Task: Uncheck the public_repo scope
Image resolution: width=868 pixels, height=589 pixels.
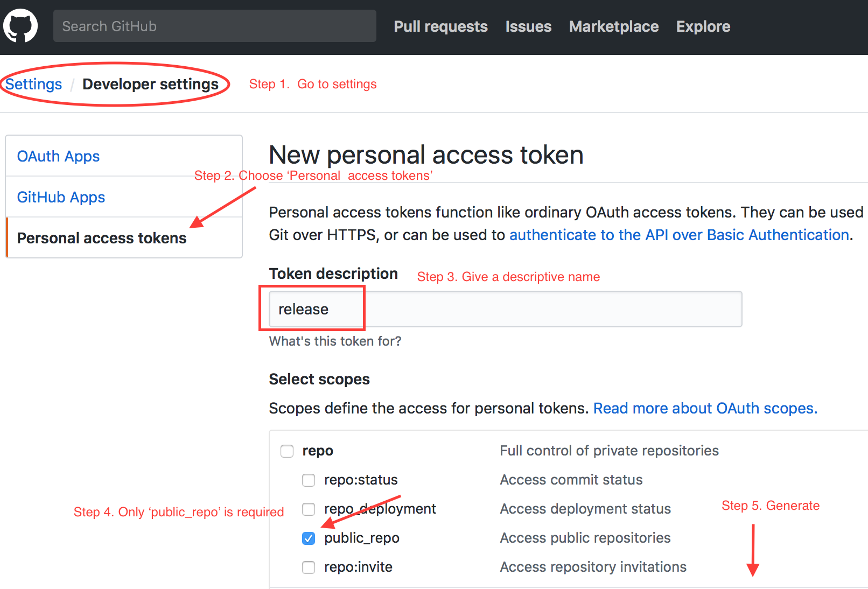Action: pyautogui.click(x=309, y=538)
